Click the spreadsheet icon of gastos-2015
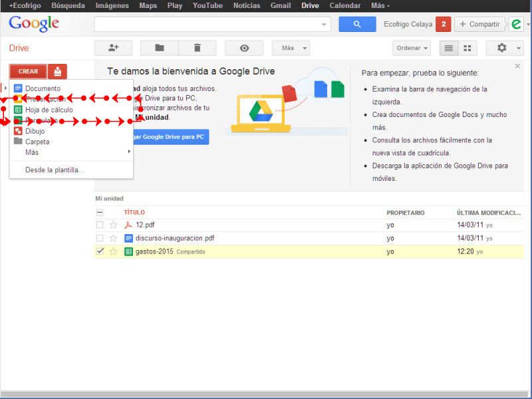This screenshot has height=399, width=532. pyautogui.click(x=128, y=252)
